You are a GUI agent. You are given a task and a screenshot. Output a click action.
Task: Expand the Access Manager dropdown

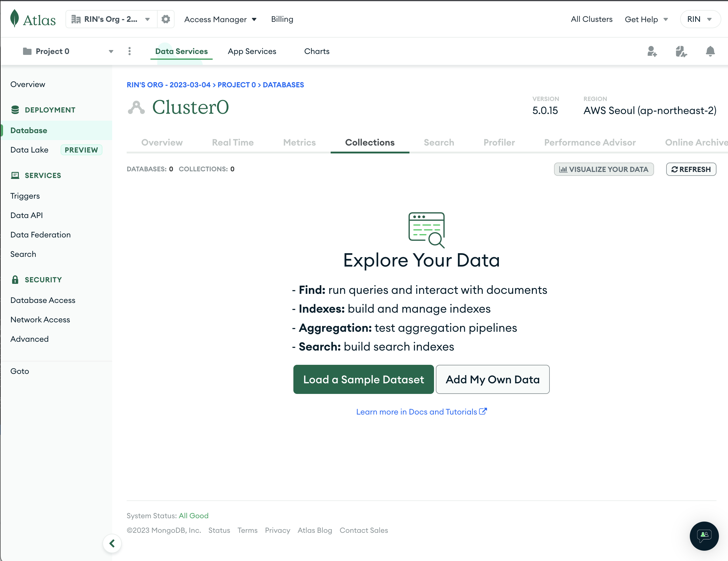(220, 19)
